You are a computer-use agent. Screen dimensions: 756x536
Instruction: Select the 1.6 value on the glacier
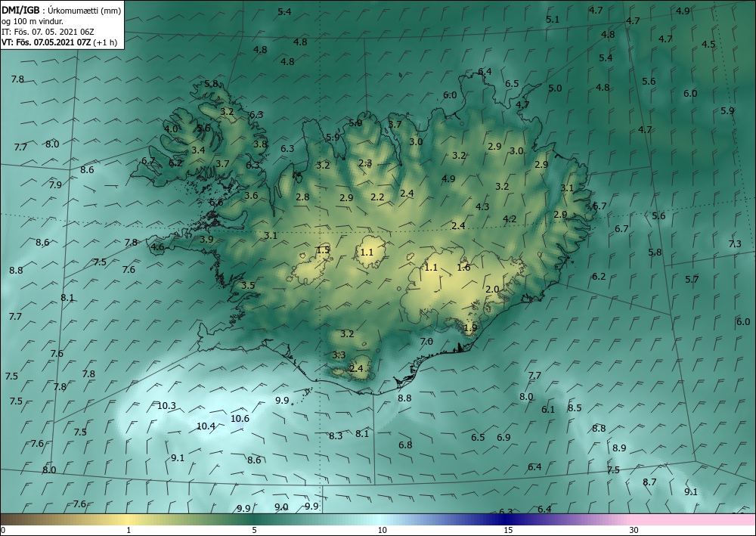463,267
